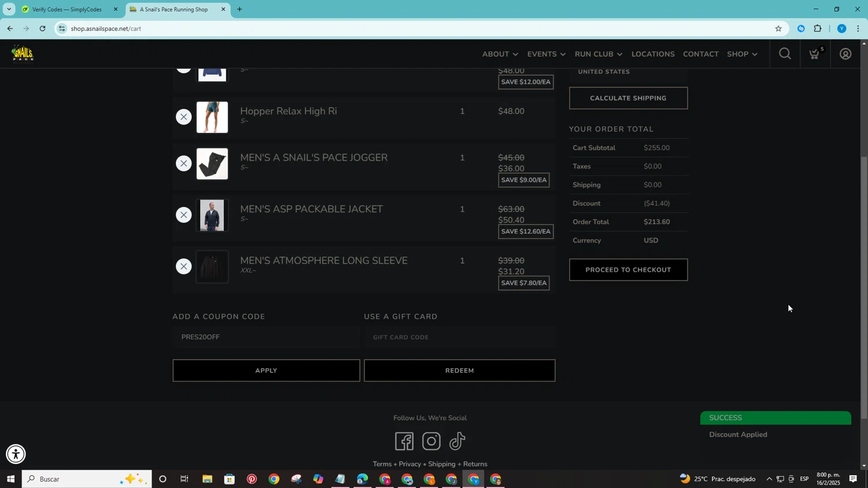868x488 pixels.
Task: Click the Windows taskbar search box
Action: tap(87, 479)
